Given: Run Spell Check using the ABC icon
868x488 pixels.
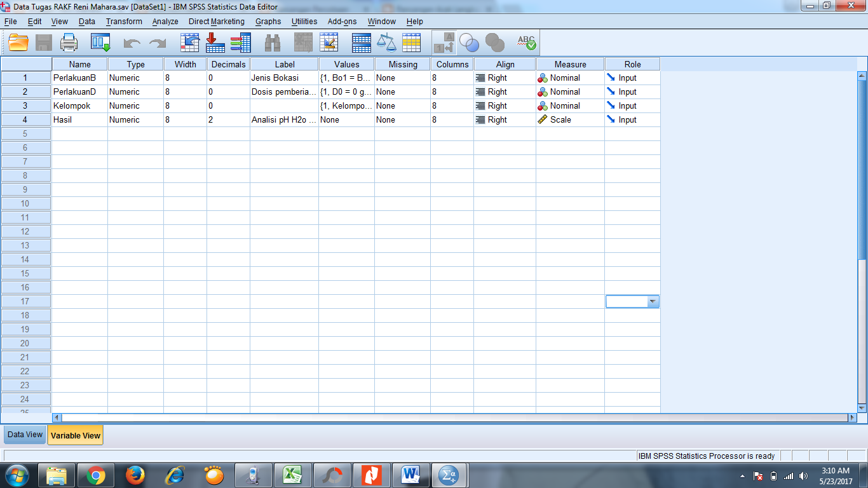Looking at the screenshot, I should click(527, 43).
